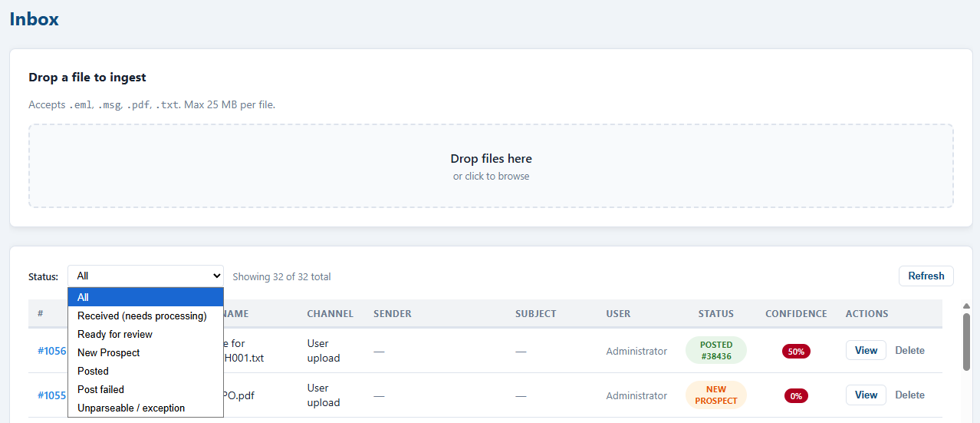980x423 pixels.
Task: Click the SUBJECT column header
Action: pyautogui.click(x=536, y=313)
